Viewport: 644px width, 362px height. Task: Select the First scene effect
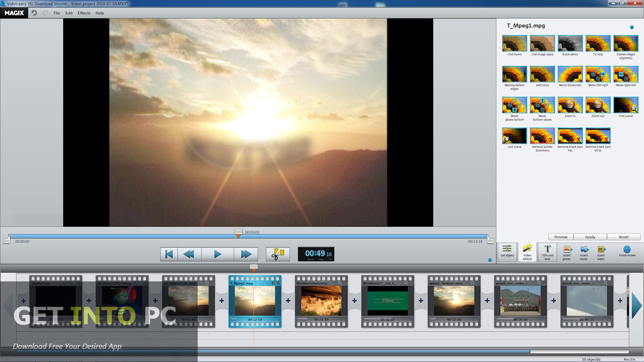click(626, 105)
